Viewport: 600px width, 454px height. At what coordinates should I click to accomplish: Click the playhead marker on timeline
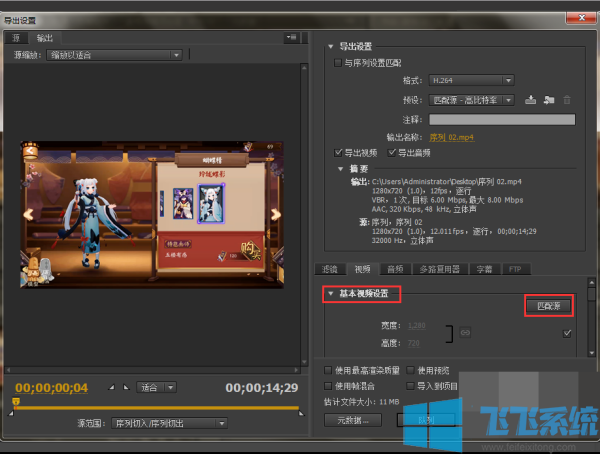coord(15,402)
